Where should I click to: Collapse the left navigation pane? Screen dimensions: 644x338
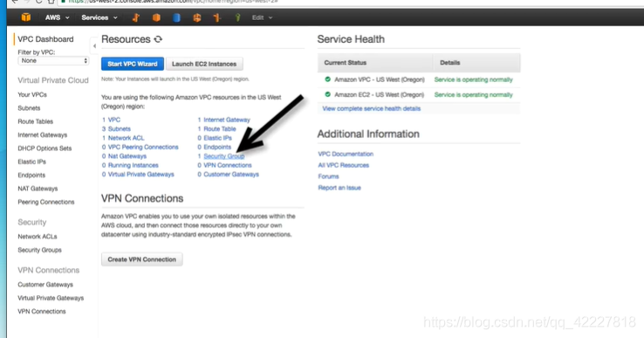coord(94,46)
